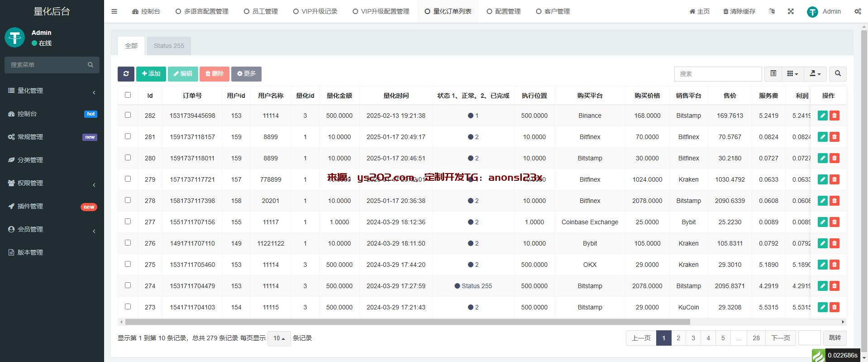Click the magnifier search button beside export

coord(838,74)
